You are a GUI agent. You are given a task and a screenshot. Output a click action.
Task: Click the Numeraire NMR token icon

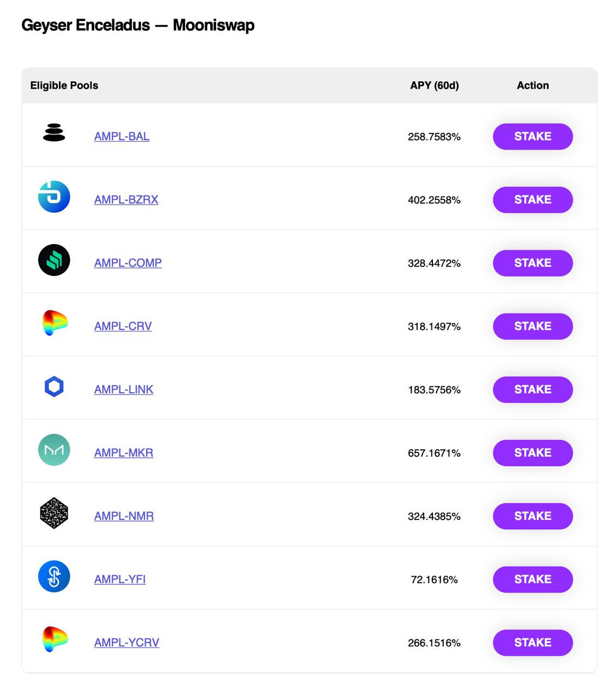point(54,513)
